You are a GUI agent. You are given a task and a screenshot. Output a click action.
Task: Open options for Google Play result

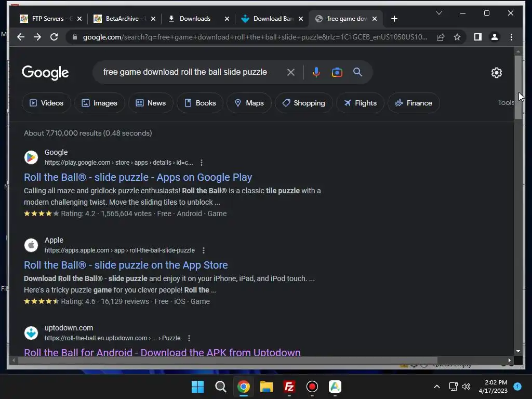pos(202,163)
